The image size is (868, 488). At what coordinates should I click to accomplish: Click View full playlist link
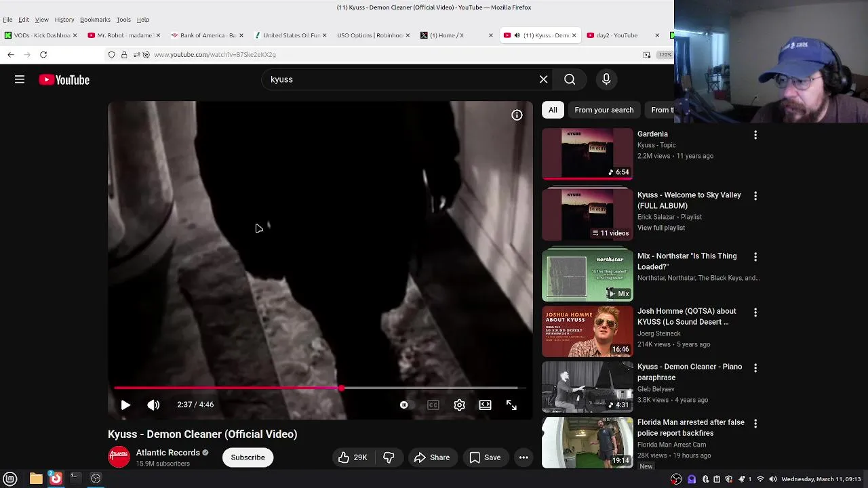661,228
